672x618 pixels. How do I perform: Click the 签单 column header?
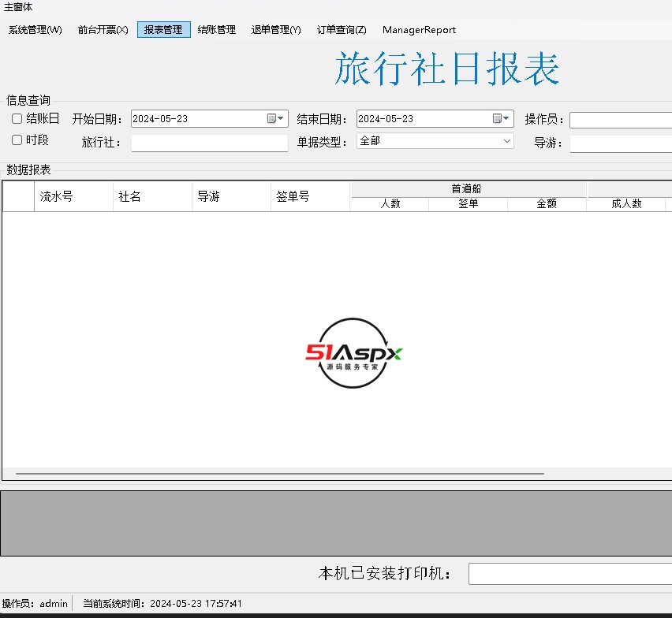468,204
